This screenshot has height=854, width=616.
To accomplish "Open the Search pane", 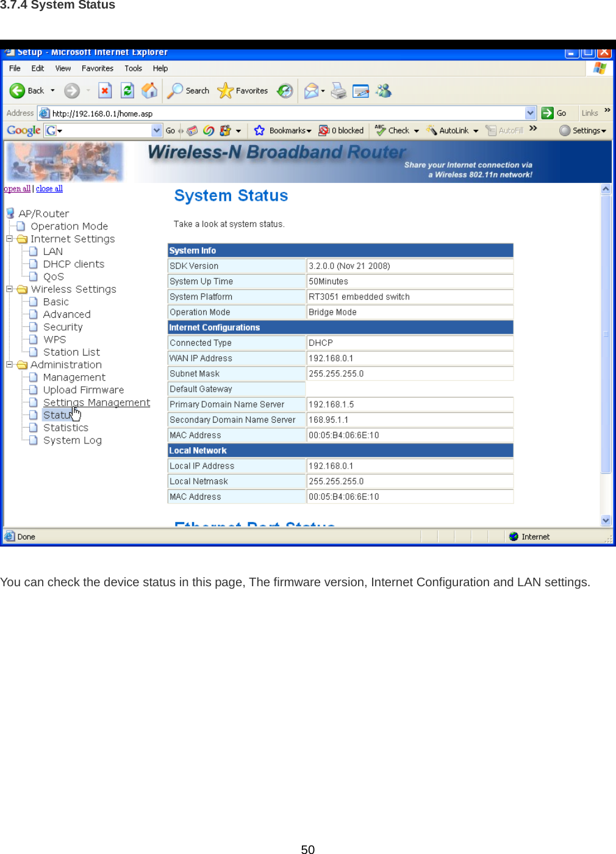I will (188, 90).
